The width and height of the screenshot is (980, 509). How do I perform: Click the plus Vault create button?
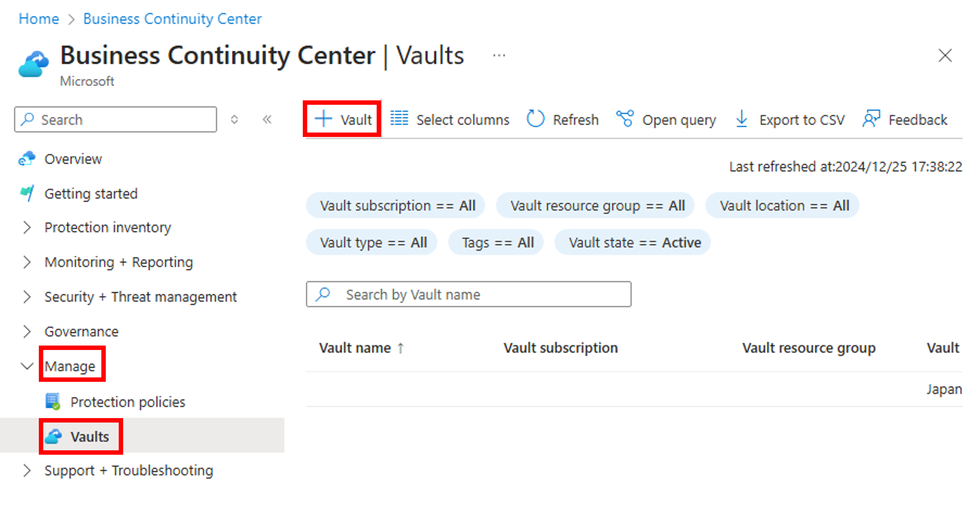pyautogui.click(x=343, y=120)
